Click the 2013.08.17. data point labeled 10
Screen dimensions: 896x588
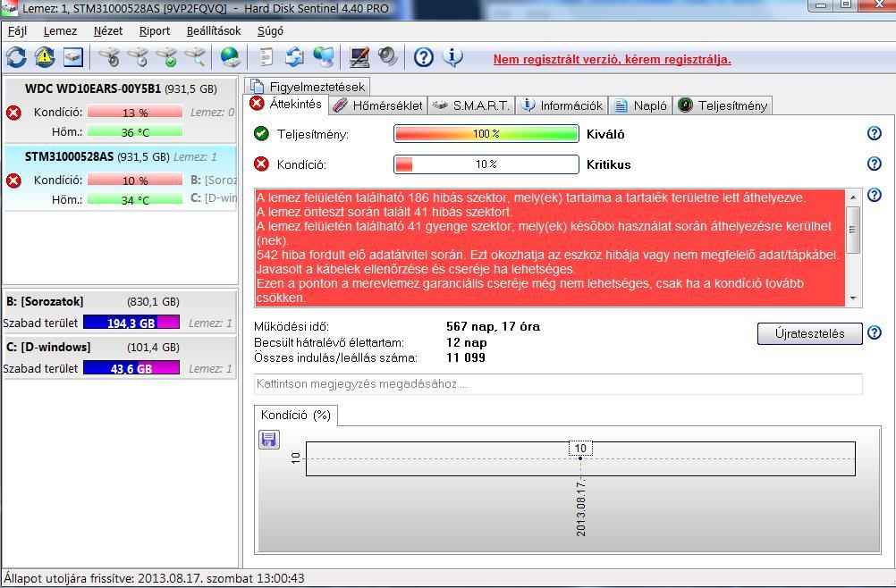click(x=580, y=458)
